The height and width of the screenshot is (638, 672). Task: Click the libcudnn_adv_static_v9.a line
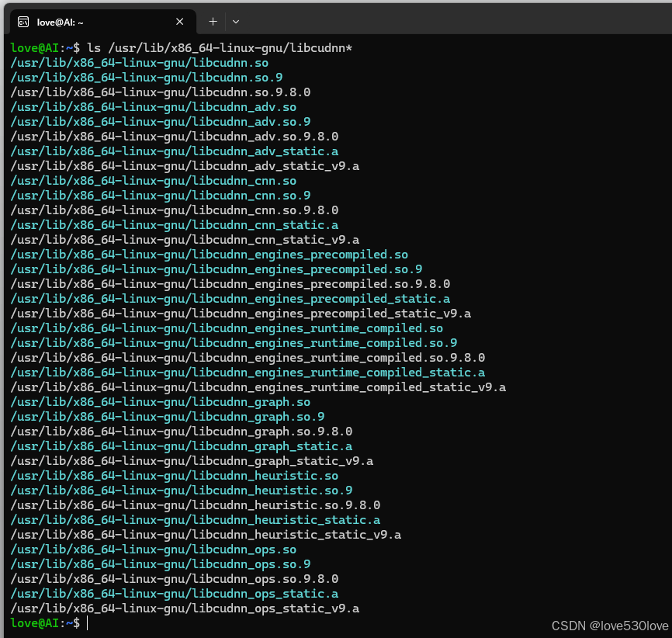(185, 166)
